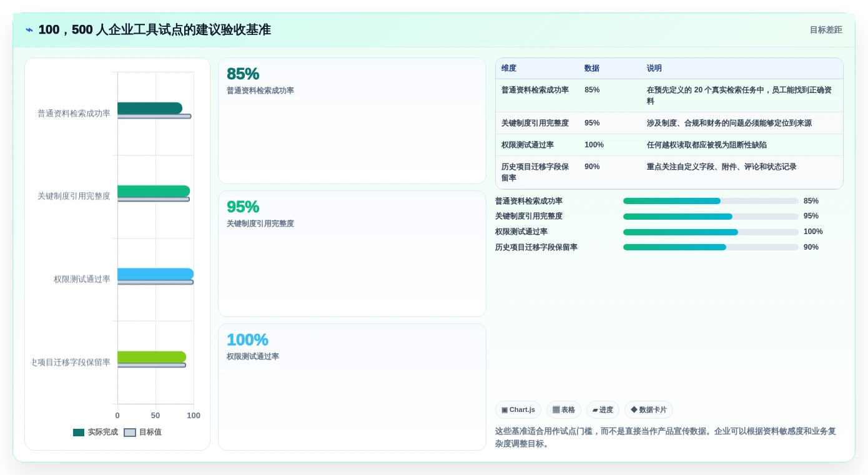Click the 100% value in the table

tap(594, 145)
